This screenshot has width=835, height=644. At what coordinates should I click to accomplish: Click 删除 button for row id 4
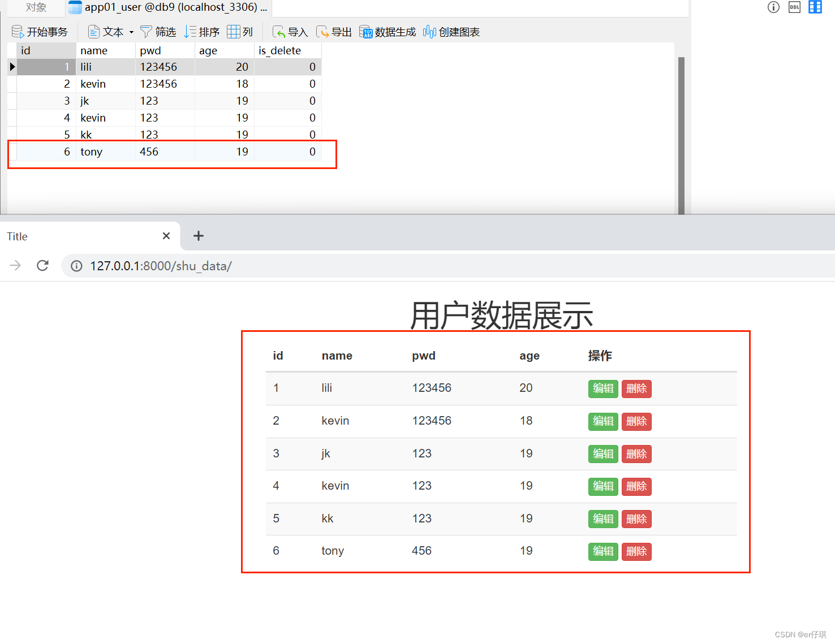point(636,486)
